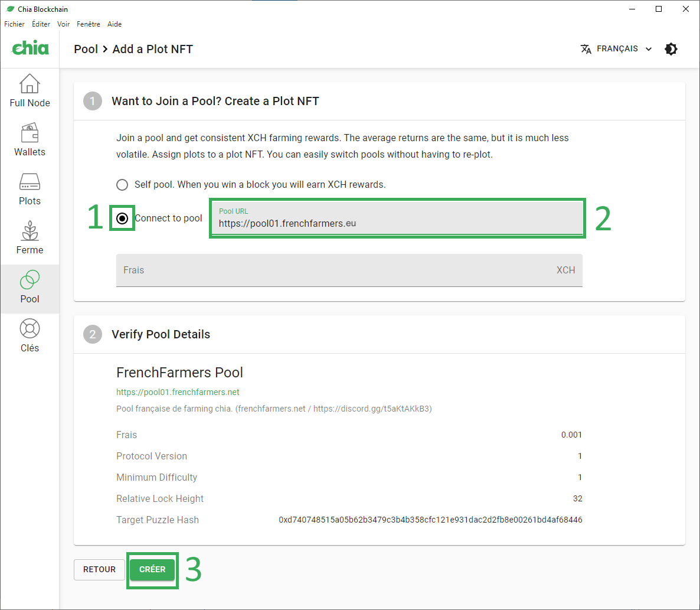Screen dimensions: 700x610
Task: Click the Pool URL input field
Action: tap(397, 224)
